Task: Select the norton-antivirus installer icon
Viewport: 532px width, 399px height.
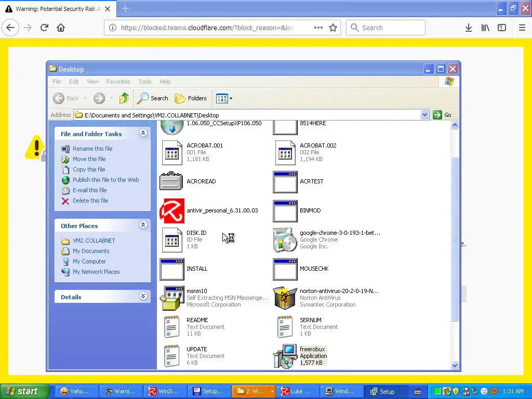Action: pyautogui.click(x=285, y=298)
